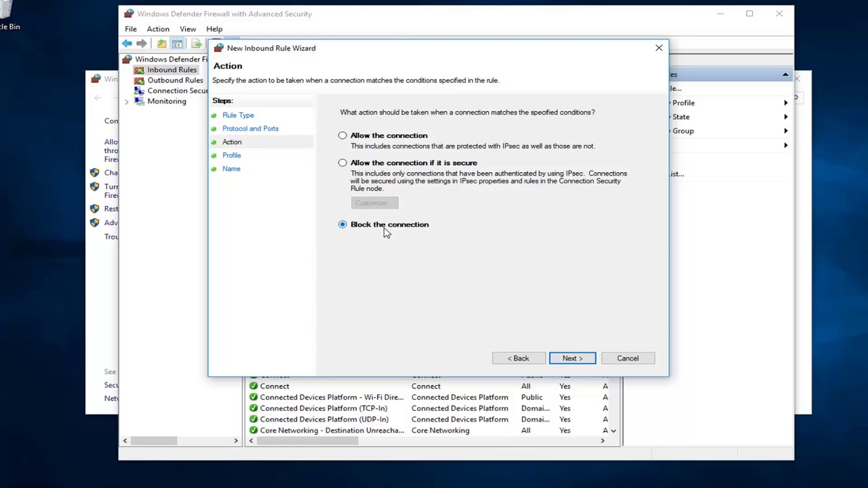The image size is (868, 488).
Task: Open the Filter by State submenu arrow
Action: (786, 117)
